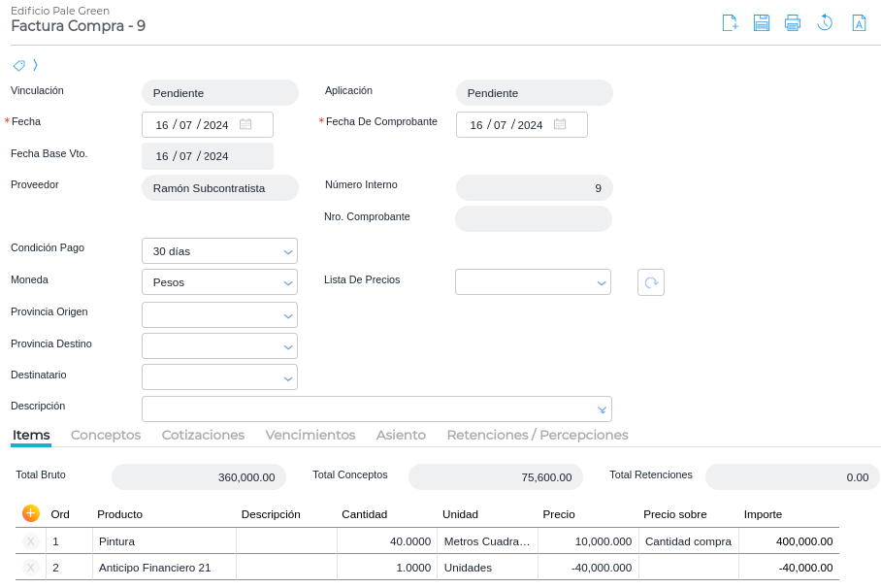Open the Vencimientos tab
Viewport: 881px width, 588px height.
310,436
